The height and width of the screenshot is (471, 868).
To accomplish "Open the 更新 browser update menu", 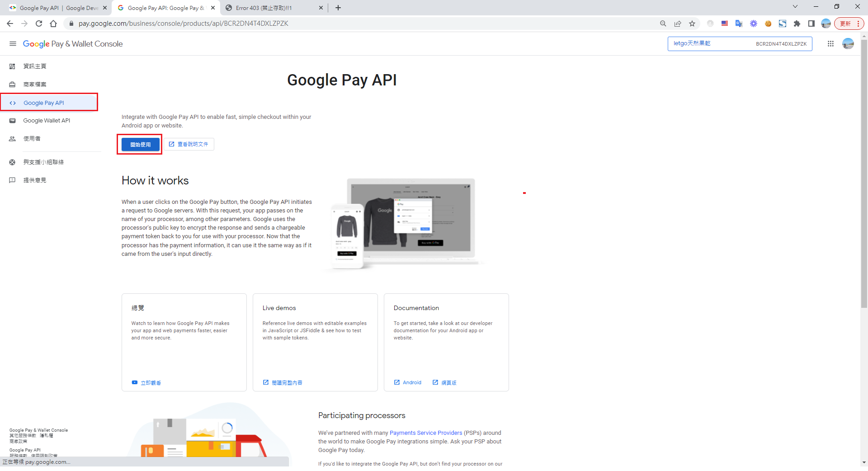I will (849, 24).
